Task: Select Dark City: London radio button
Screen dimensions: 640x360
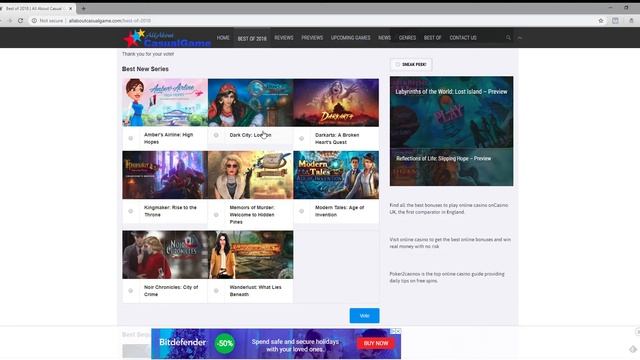Action: coord(216,135)
